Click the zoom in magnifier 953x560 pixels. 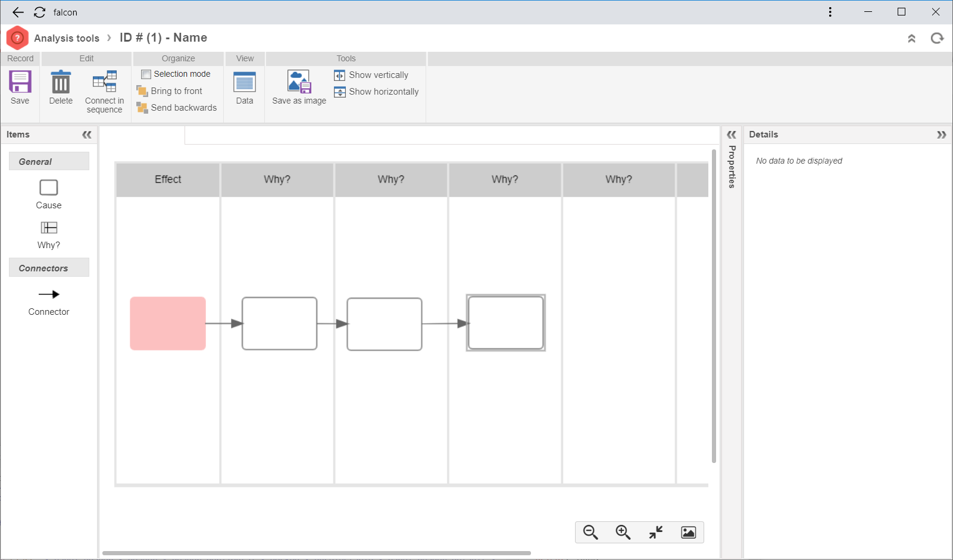623,532
